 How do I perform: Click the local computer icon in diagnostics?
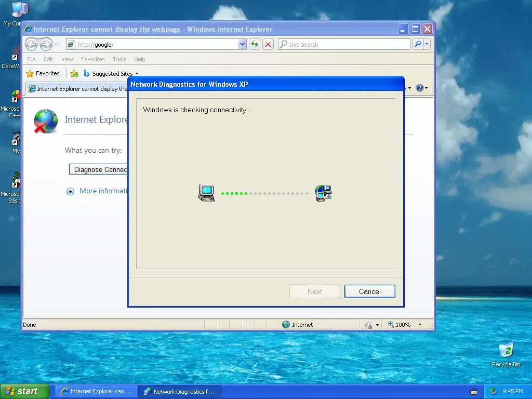coord(207,193)
